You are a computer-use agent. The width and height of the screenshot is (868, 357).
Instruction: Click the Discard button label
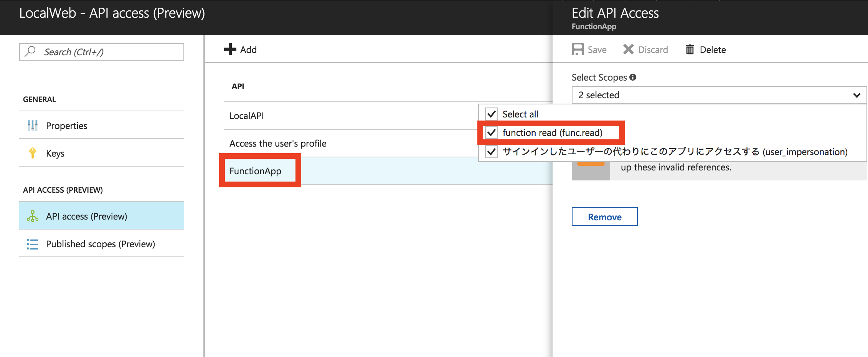coord(653,50)
